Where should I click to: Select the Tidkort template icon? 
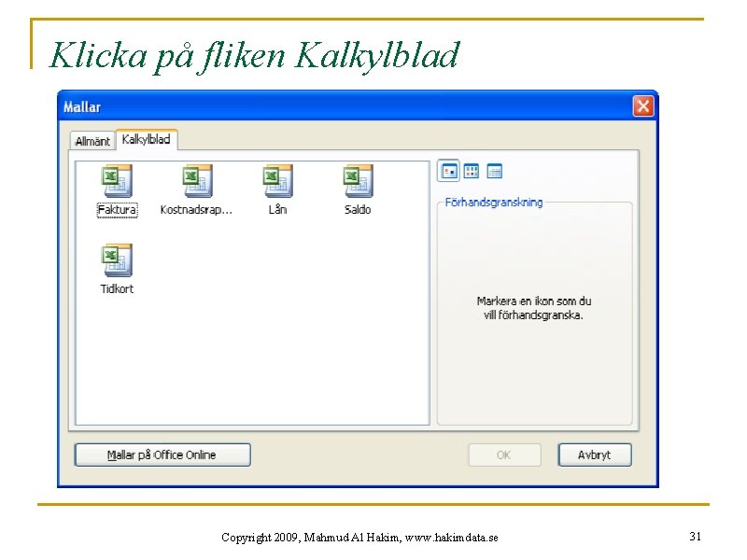(x=118, y=260)
